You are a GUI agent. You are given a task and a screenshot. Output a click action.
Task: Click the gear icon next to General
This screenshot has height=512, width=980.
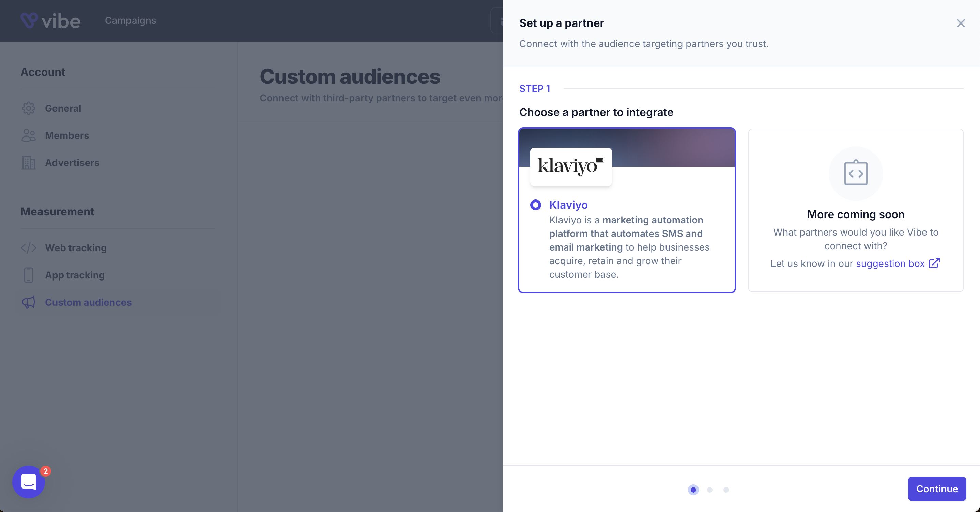pyautogui.click(x=29, y=108)
